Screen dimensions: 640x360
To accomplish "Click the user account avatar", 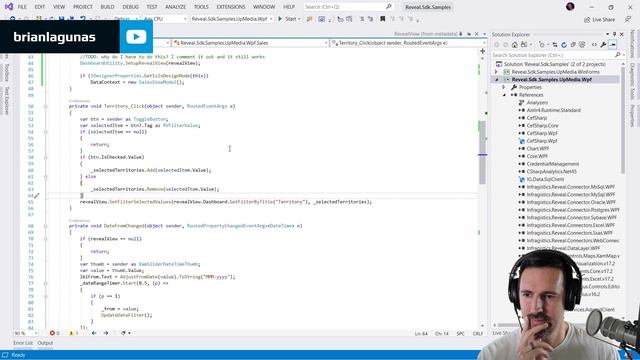I will point(570,7).
